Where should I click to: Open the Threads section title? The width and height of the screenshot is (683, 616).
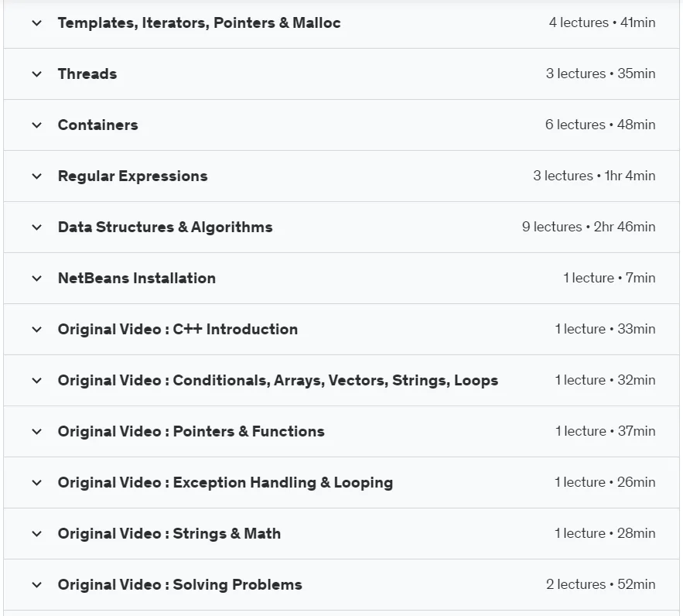(87, 74)
